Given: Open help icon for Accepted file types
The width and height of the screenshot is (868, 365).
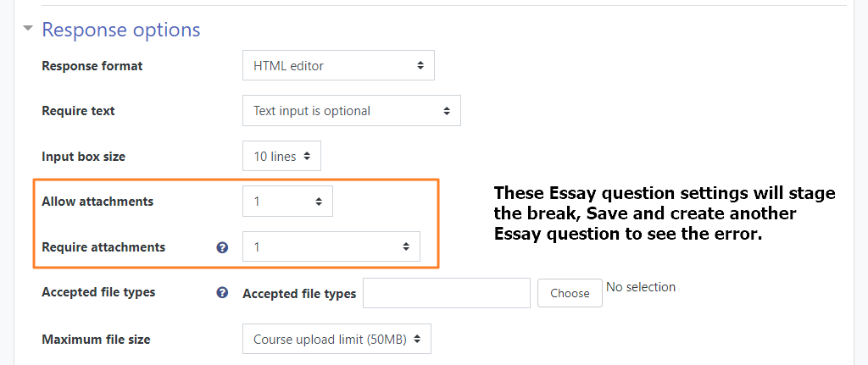Looking at the screenshot, I should click(223, 292).
